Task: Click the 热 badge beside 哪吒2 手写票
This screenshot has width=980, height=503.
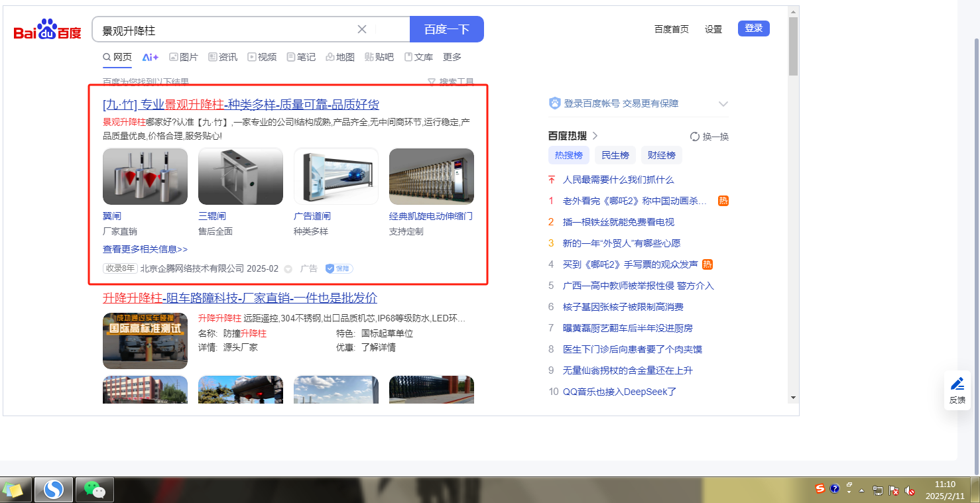Action: tap(707, 264)
